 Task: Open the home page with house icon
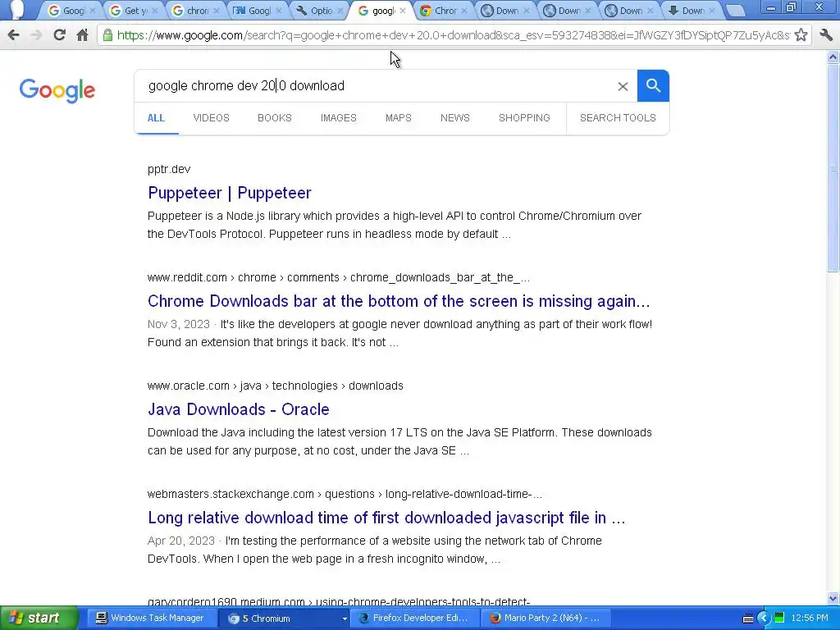click(x=82, y=35)
